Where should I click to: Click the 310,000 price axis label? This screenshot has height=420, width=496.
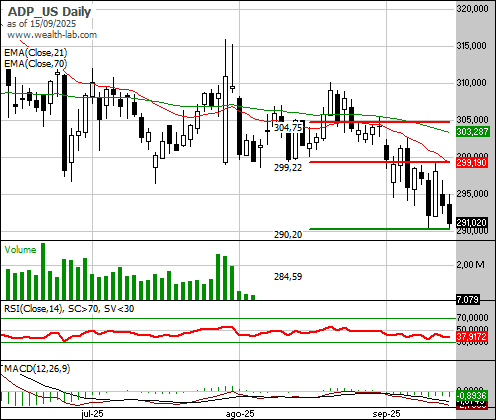(472, 82)
